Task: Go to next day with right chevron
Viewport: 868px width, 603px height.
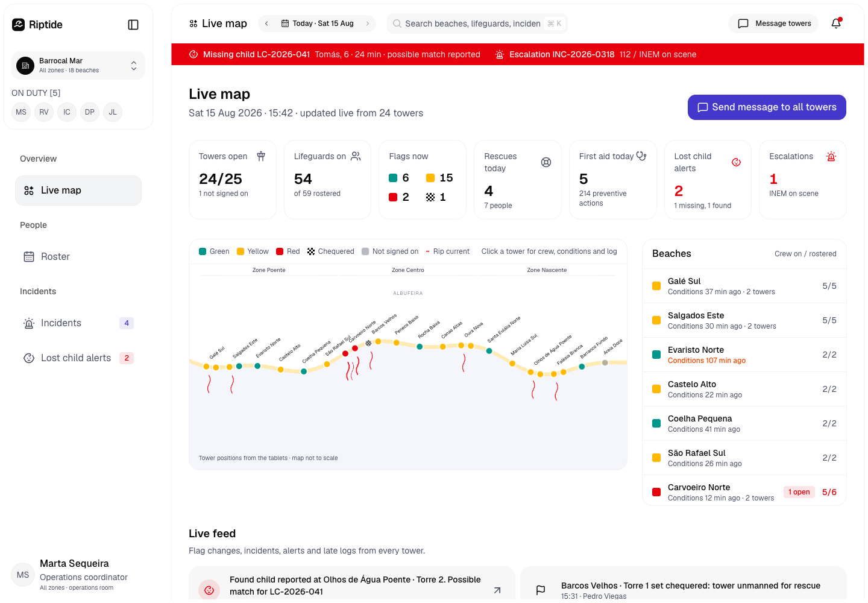Action: [367, 24]
